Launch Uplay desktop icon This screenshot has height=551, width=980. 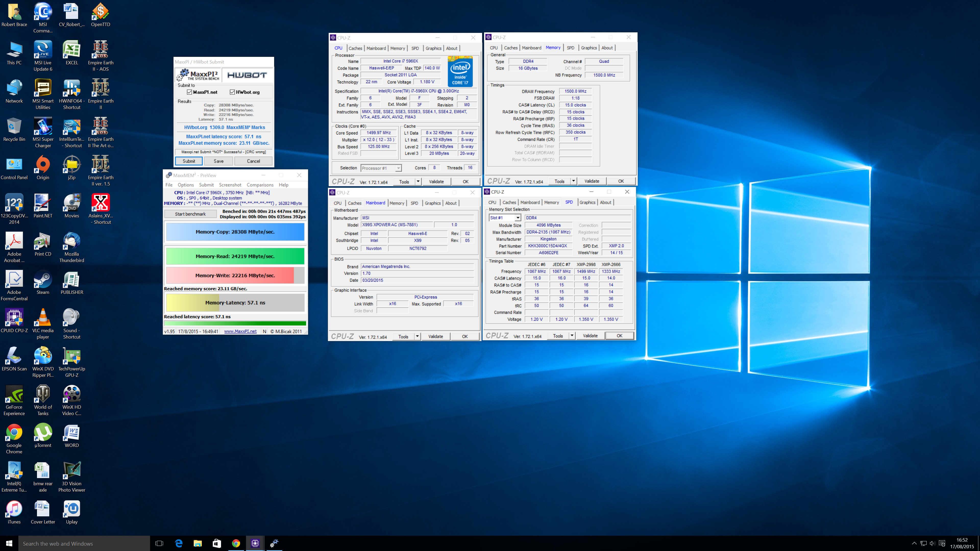click(71, 512)
